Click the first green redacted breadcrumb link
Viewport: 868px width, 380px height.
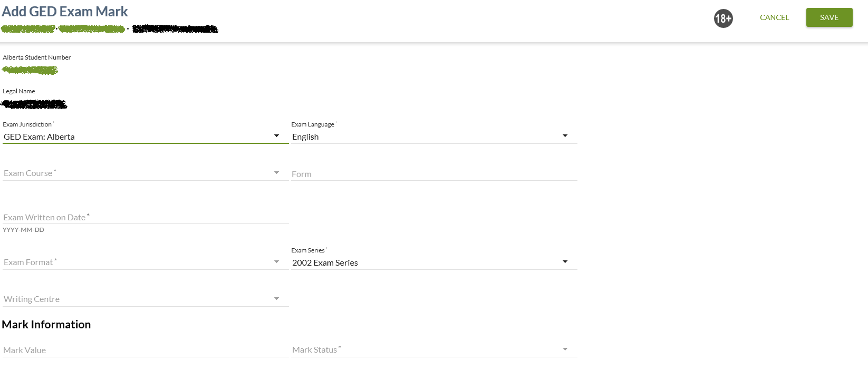coord(28,29)
